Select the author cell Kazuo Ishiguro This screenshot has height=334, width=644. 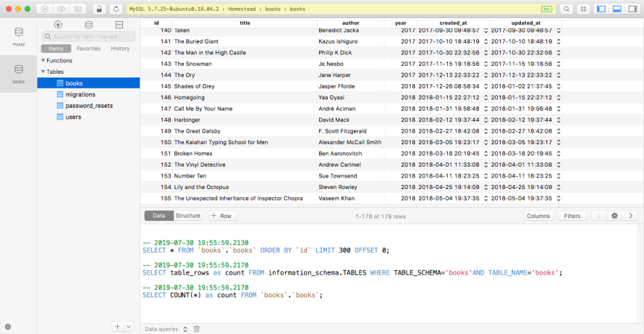[351, 41]
